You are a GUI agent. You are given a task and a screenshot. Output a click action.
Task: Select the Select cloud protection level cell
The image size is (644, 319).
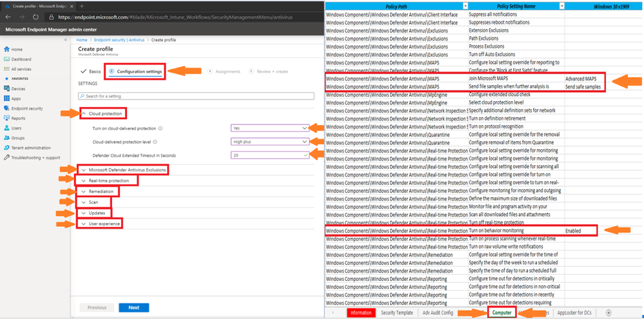pyautogui.click(x=516, y=102)
